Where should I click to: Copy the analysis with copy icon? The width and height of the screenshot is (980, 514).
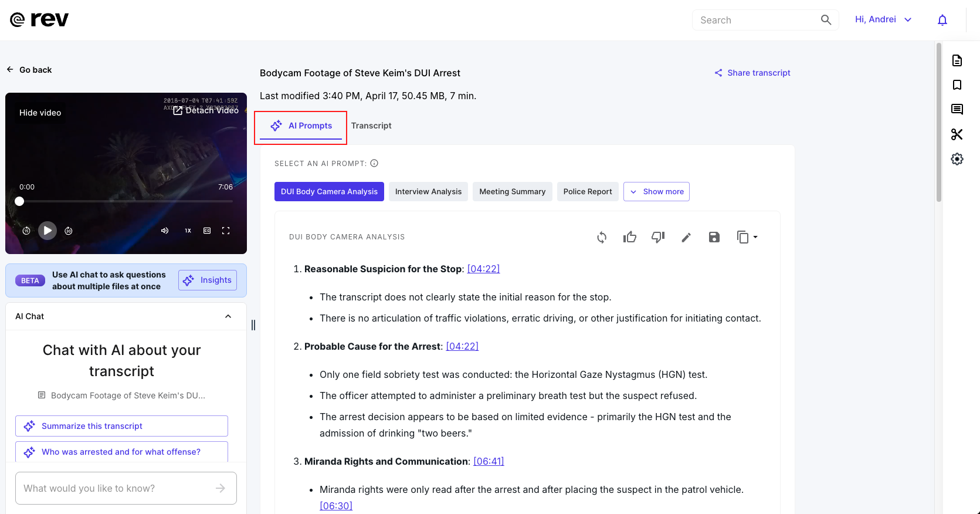[x=742, y=237]
